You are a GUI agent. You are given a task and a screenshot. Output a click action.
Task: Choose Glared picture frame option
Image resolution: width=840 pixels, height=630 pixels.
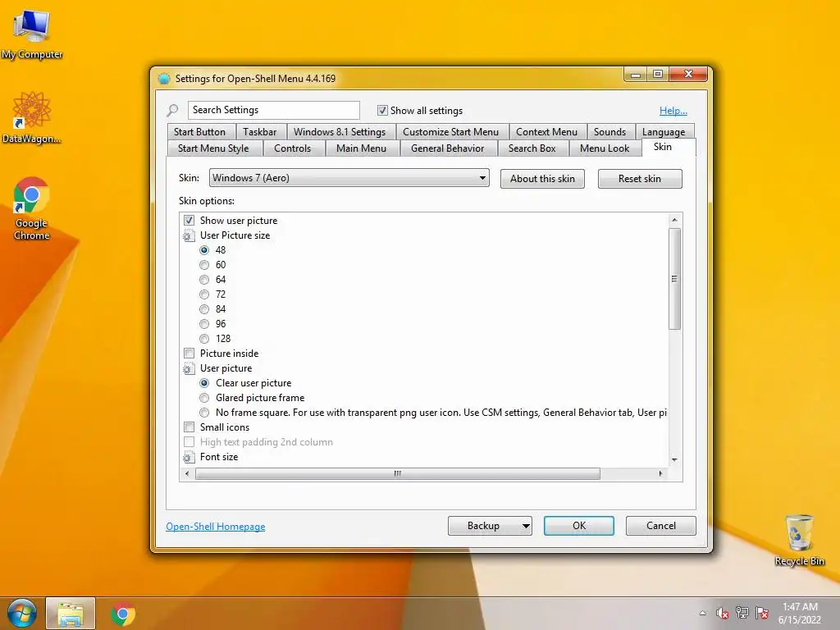point(204,398)
